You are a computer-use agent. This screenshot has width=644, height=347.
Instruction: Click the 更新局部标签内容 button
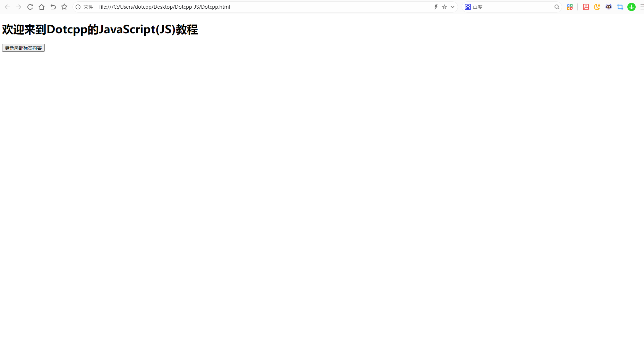[x=23, y=48]
